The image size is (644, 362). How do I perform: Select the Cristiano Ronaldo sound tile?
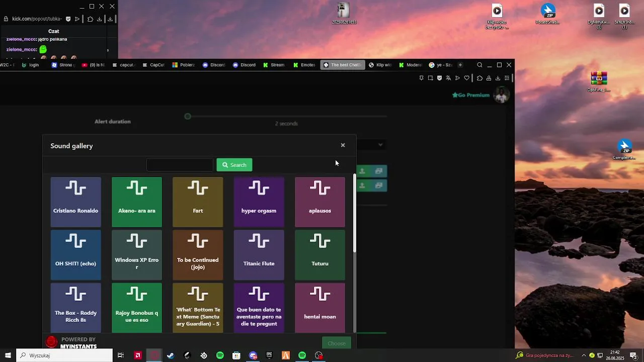click(75, 202)
